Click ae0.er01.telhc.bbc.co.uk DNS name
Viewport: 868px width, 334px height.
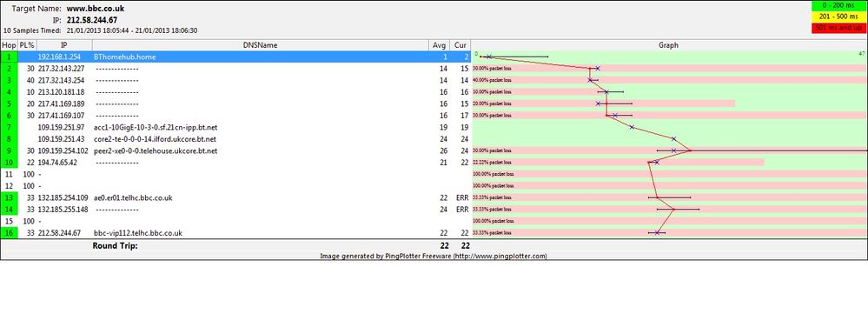pos(134,197)
